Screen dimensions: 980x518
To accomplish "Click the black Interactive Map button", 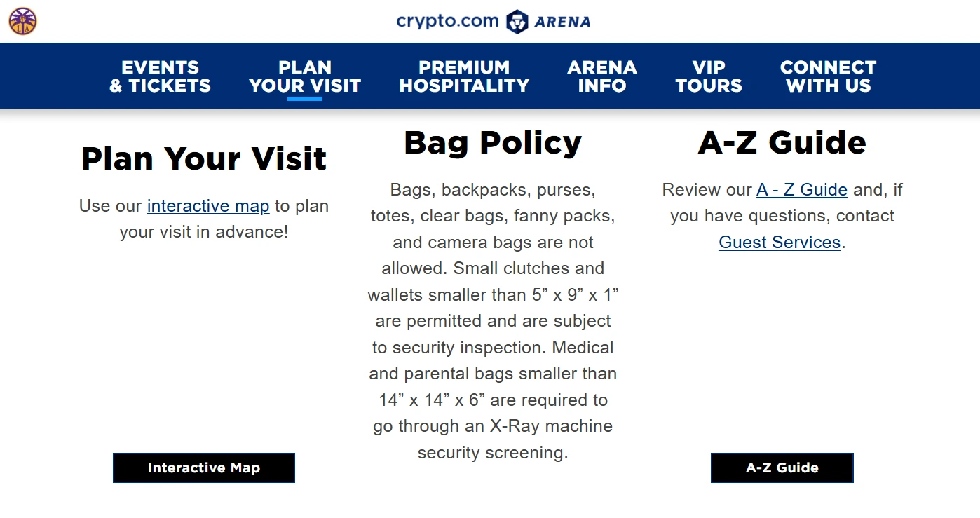I will click(204, 468).
